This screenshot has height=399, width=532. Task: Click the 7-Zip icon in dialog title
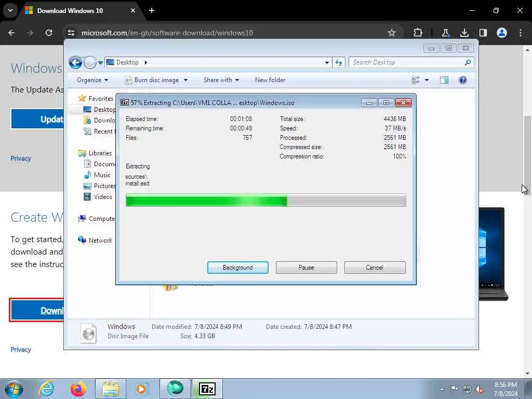click(x=125, y=102)
